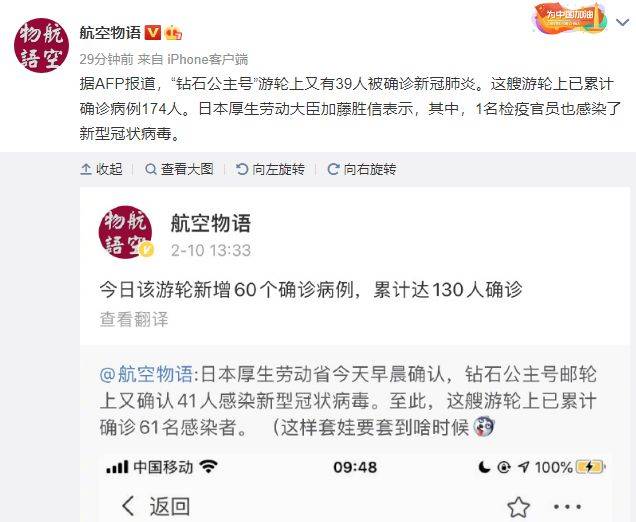
Task: Expand the post options chevron menu
Action: 623,22
